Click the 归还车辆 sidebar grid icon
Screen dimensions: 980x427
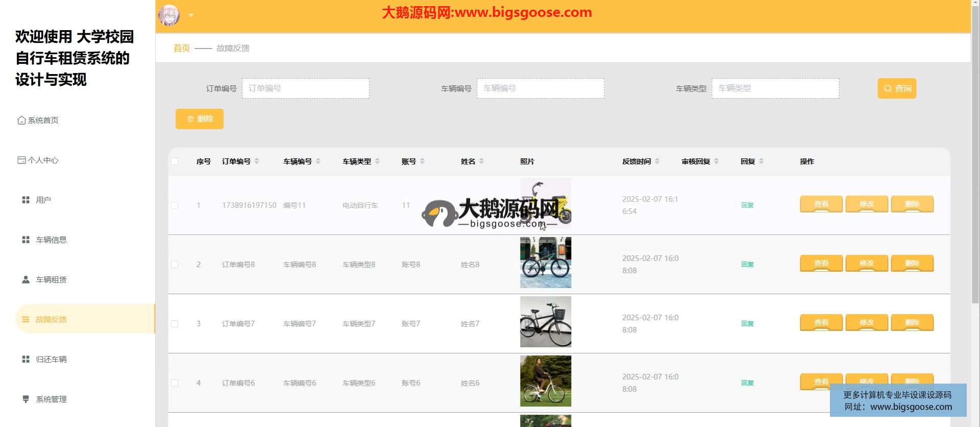[26, 359]
